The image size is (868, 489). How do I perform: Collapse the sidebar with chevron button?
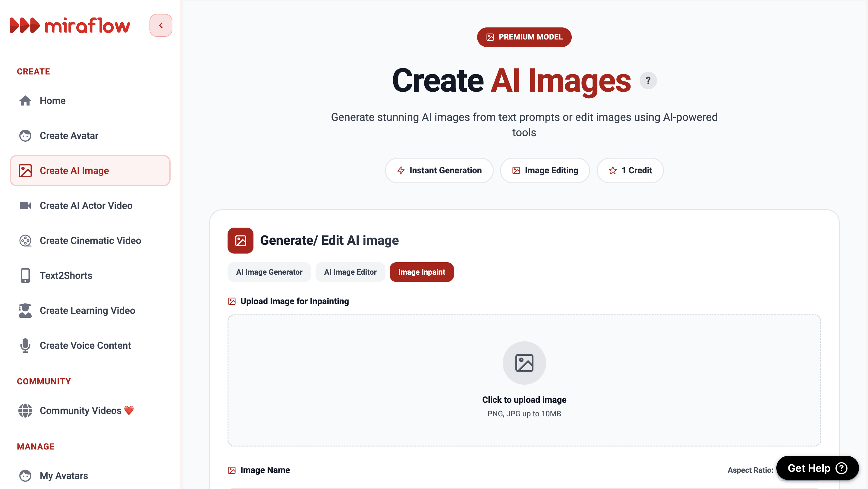161,25
